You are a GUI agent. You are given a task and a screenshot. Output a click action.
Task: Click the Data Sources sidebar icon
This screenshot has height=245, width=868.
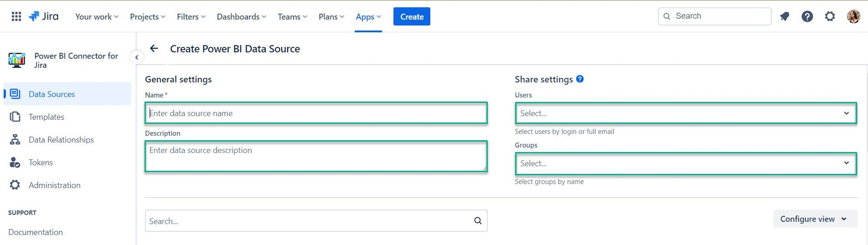pos(15,94)
